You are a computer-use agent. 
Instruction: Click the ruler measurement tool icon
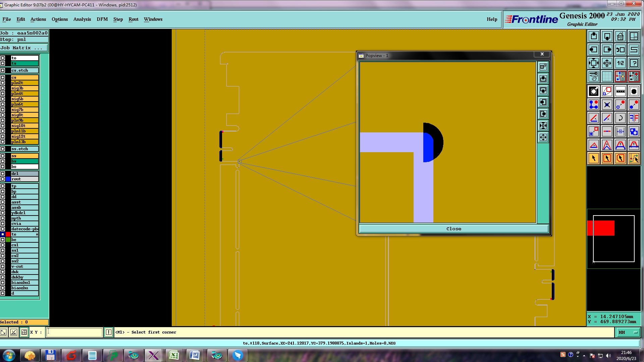[621, 91]
